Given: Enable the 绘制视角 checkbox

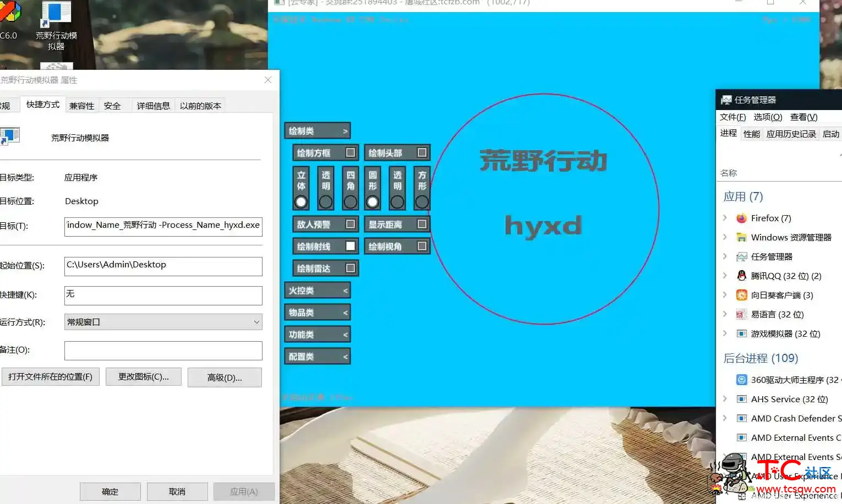Looking at the screenshot, I should click(422, 246).
